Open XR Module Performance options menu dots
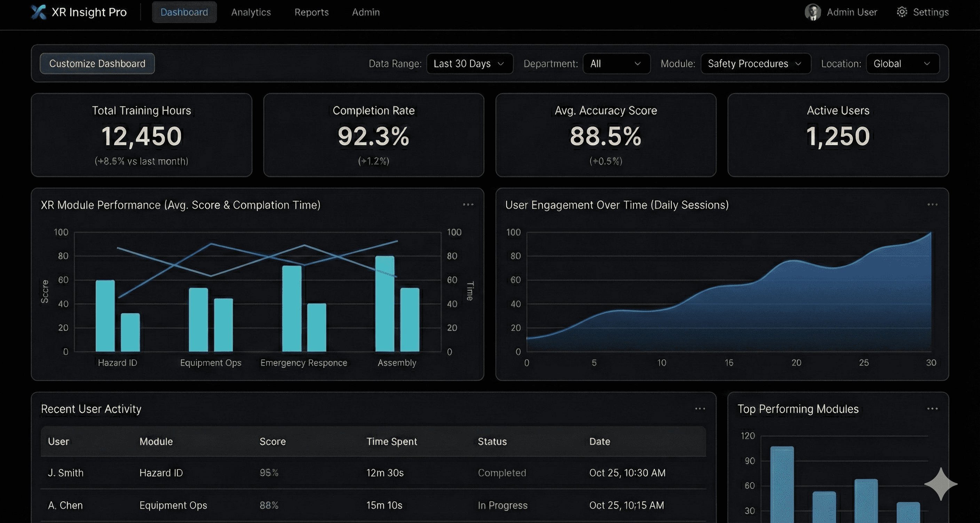The image size is (980, 523). point(468,204)
